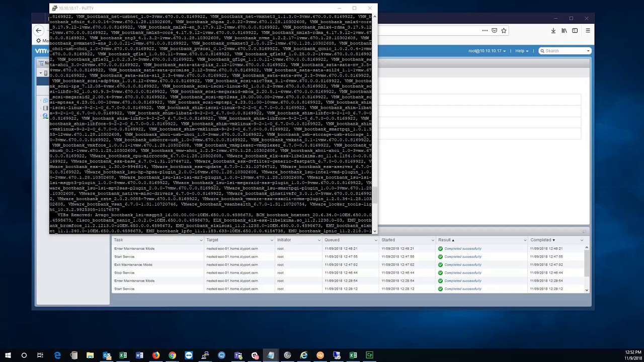Toggle the Firefox sidebar icon
This screenshot has height=362, width=644.
point(575,31)
